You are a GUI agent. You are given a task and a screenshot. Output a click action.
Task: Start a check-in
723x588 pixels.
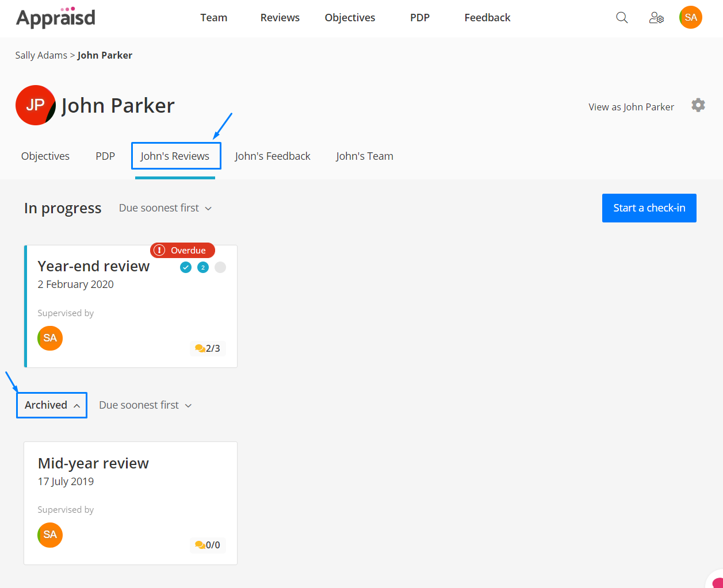[x=649, y=208]
